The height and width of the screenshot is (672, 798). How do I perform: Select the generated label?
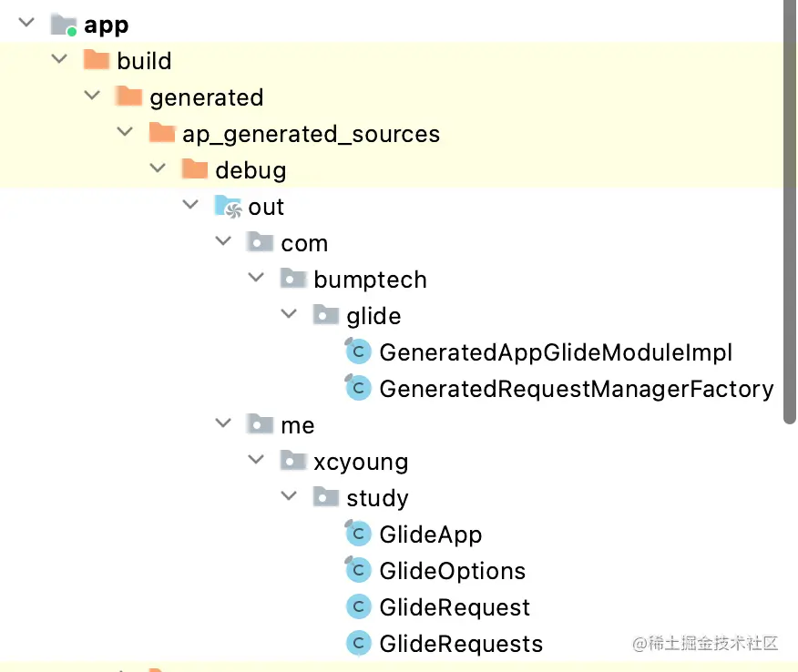207,97
